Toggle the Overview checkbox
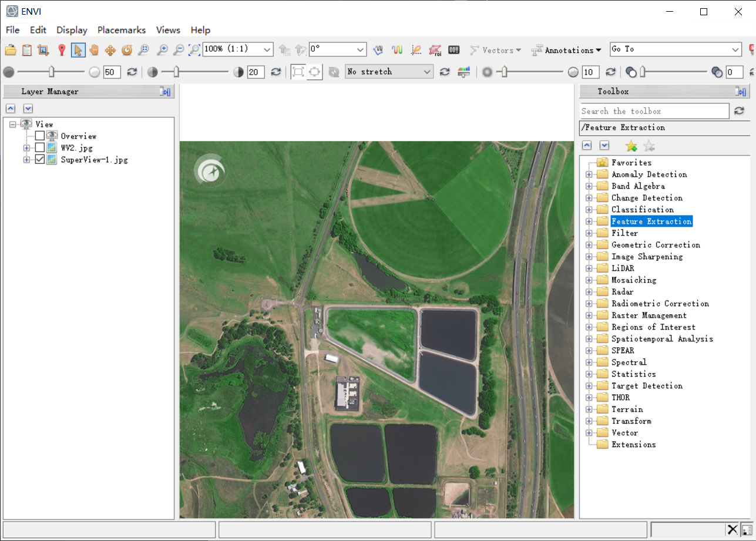This screenshot has width=756, height=541. tap(40, 136)
